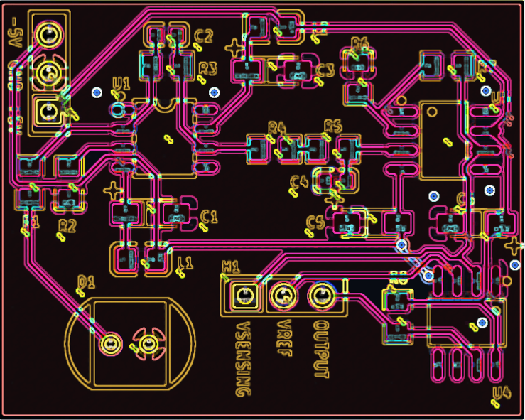525x420 pixels.
Task: Click the U4 reference label
Action: pos(502,392)
